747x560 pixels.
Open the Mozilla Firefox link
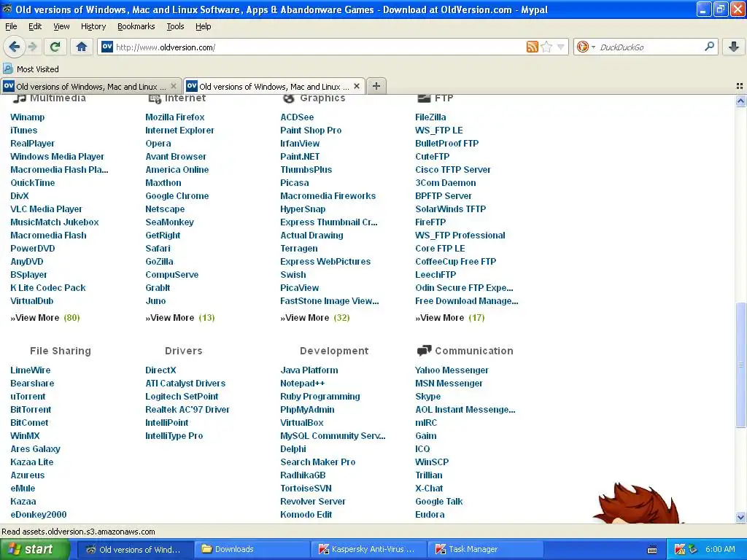(175, 117)
